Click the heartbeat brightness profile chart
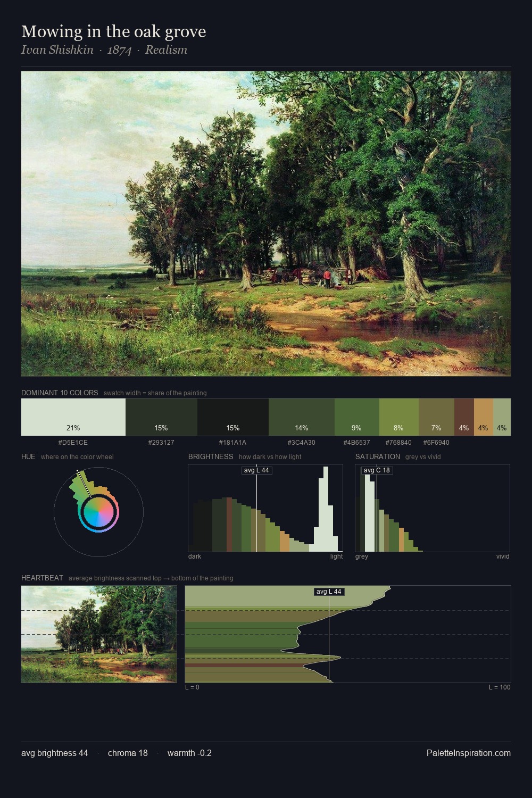The width and height of the screenshot is (532, 798). [x=348, y=634]
